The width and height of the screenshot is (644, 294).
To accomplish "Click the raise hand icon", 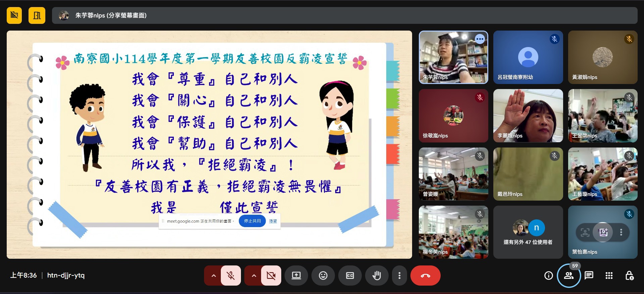I will click(x=377, y=276).
